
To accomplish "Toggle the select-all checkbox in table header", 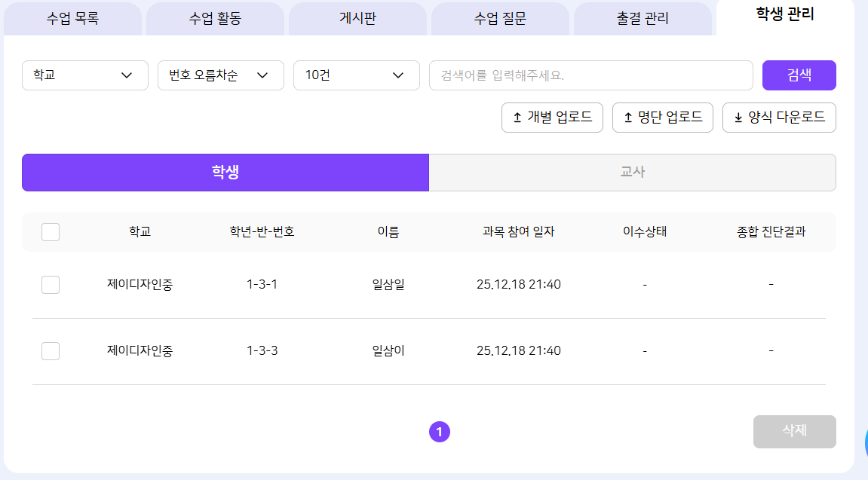I will (51, 232).
